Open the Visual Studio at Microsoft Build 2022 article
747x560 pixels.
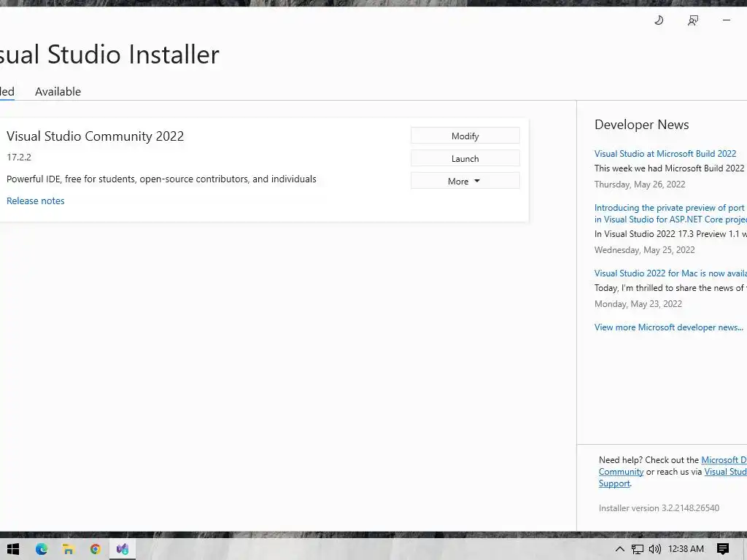(665, 154)
